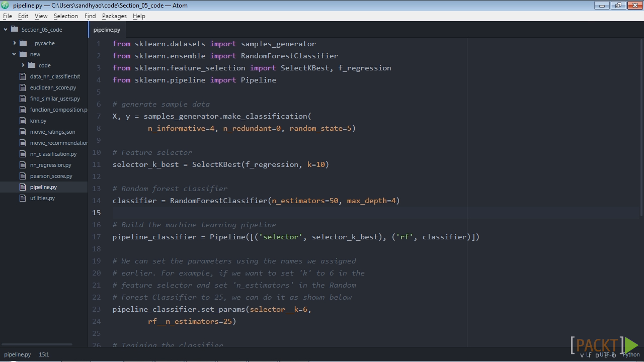The height and width of the screenshot is (362, 644).
Task: Expand the __pycache__ folder arrow
Action: point(15,43)
